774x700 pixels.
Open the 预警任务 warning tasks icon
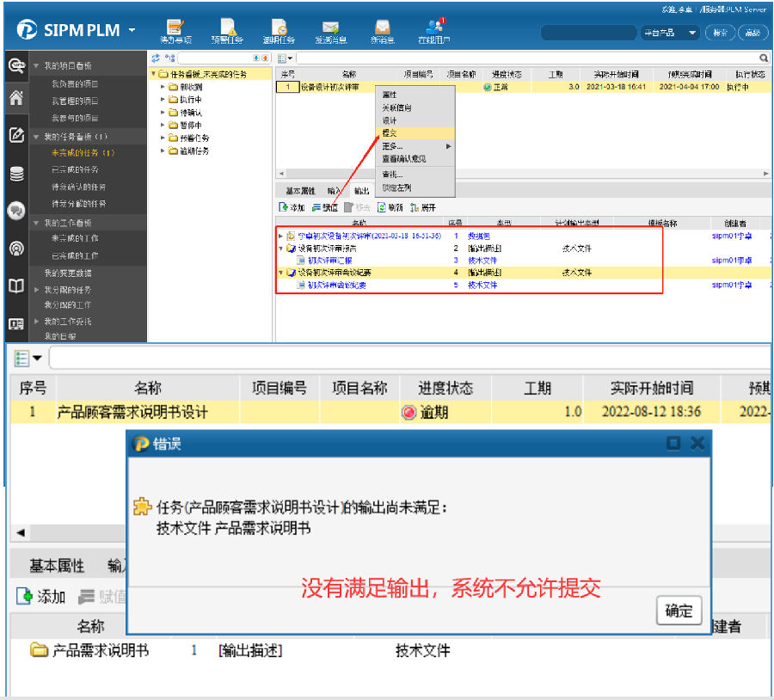(x=227, y=31)
